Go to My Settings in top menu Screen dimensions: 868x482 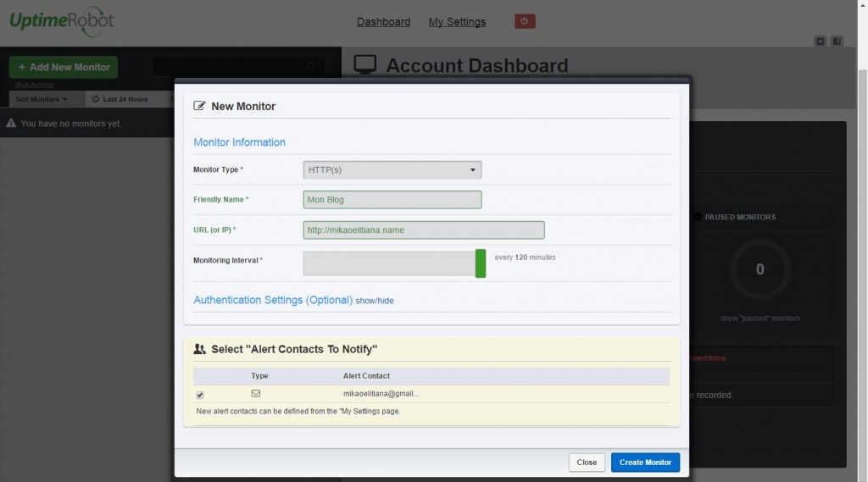point(457,22)
